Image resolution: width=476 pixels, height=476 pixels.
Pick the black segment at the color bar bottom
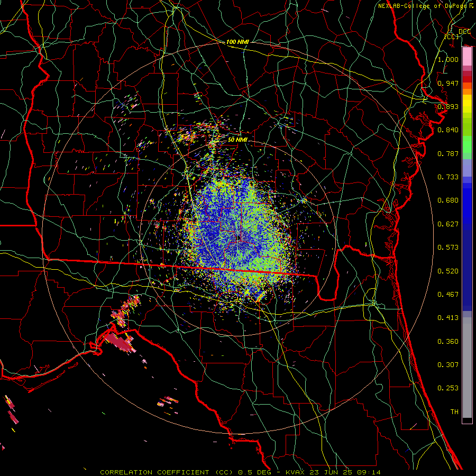coord(467,420)
